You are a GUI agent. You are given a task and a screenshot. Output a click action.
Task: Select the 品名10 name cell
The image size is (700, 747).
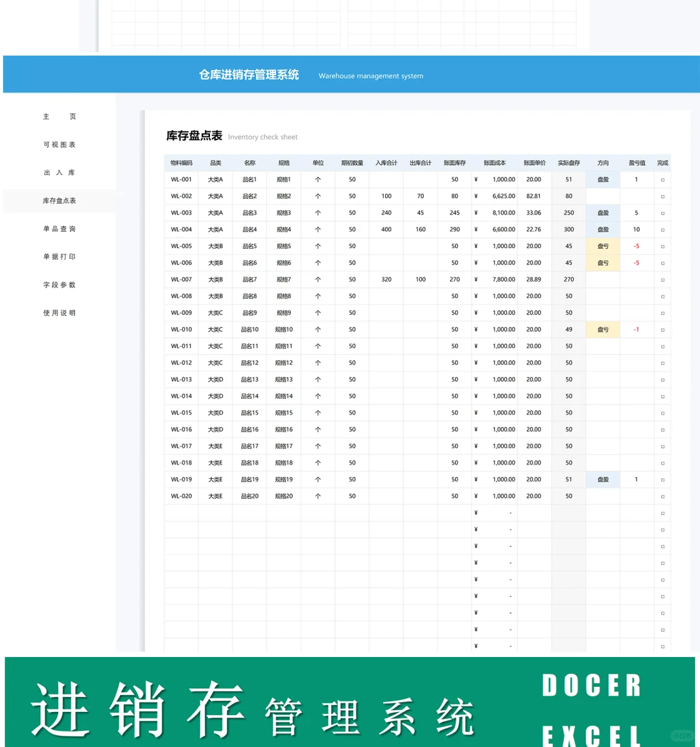coord(250,330)
